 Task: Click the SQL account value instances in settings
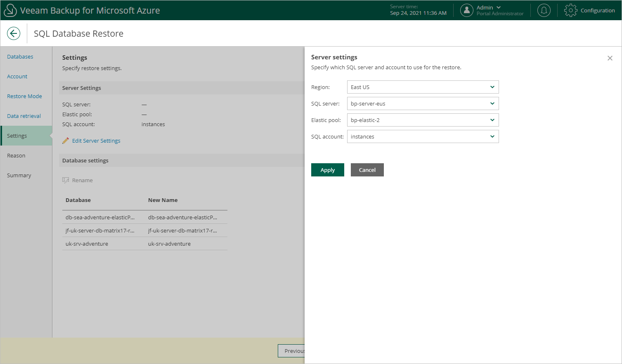[x=153, y=124]
